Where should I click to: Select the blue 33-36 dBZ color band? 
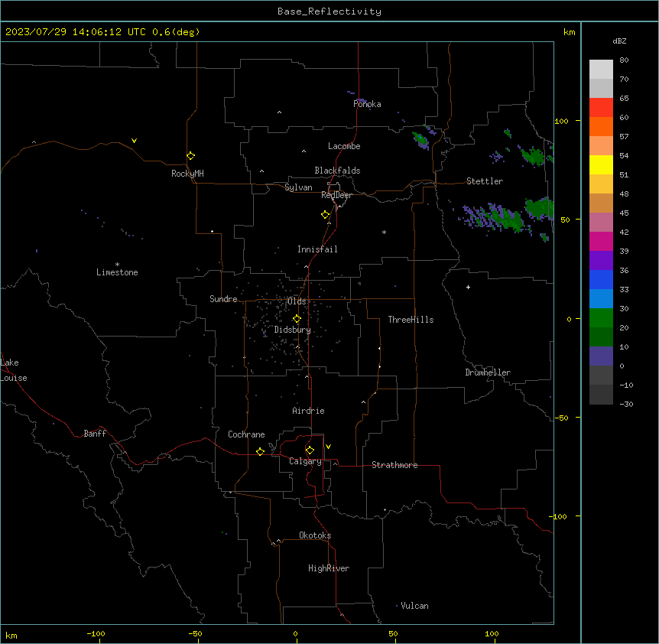601,279
